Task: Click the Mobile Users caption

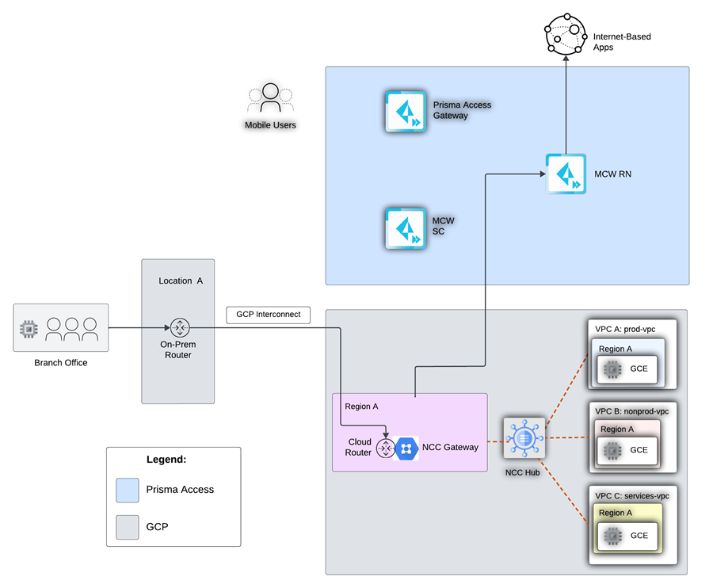Action: click(271, 125)
